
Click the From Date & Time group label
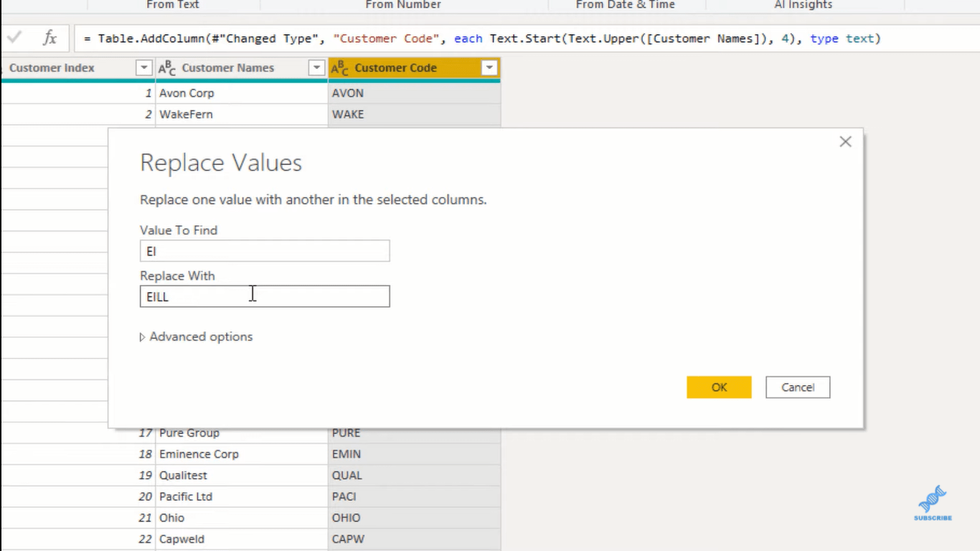[626, 5]
